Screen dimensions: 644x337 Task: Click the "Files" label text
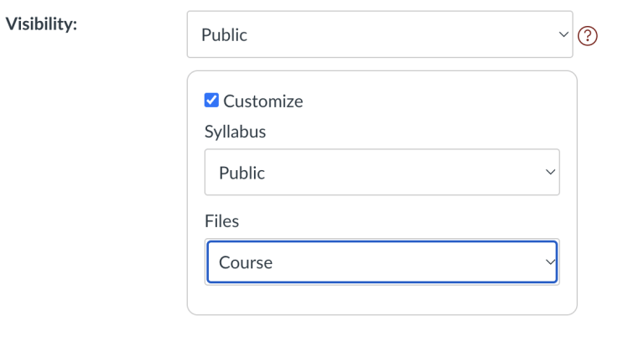click(222, 221)
